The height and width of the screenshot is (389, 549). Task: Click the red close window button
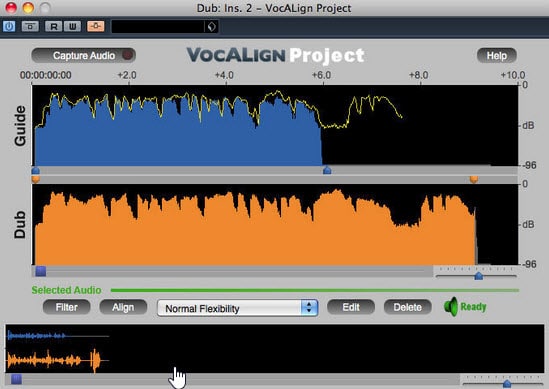pyautogui.click(x=11, y=7)
